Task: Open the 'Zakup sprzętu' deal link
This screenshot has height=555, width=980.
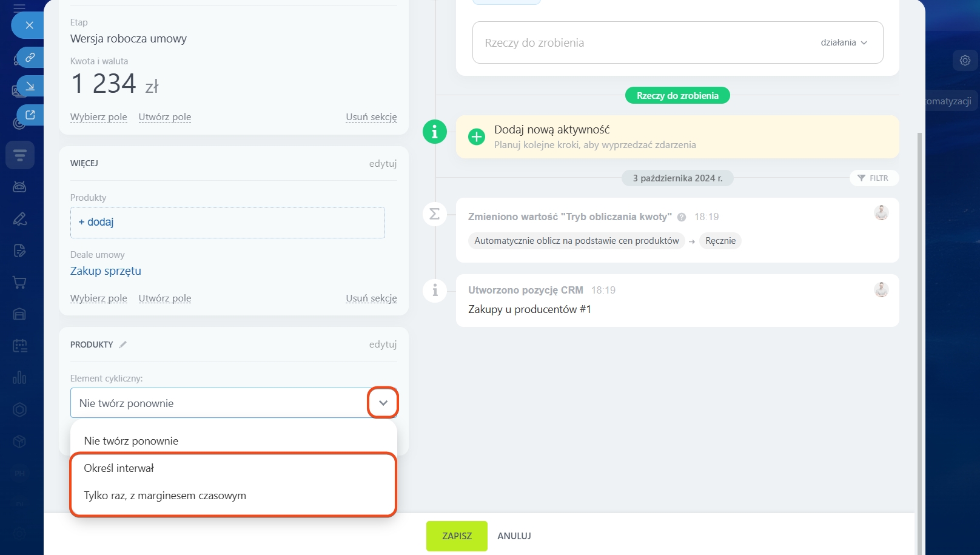Action: (x=106, y=271)
